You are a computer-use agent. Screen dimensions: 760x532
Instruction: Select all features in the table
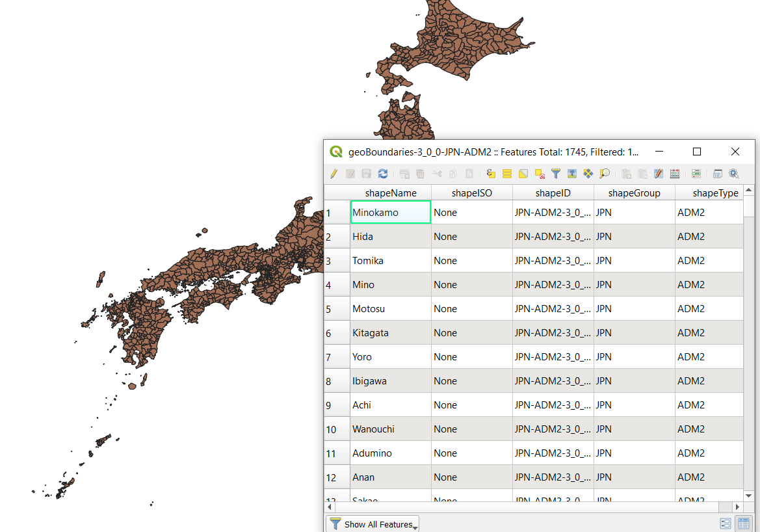[x=506, y=173]
